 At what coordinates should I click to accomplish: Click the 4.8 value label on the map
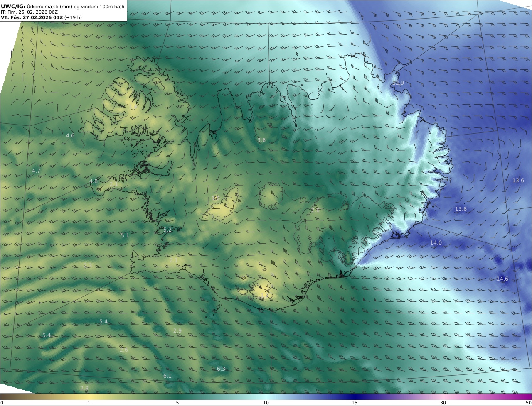tap(94, 181)
